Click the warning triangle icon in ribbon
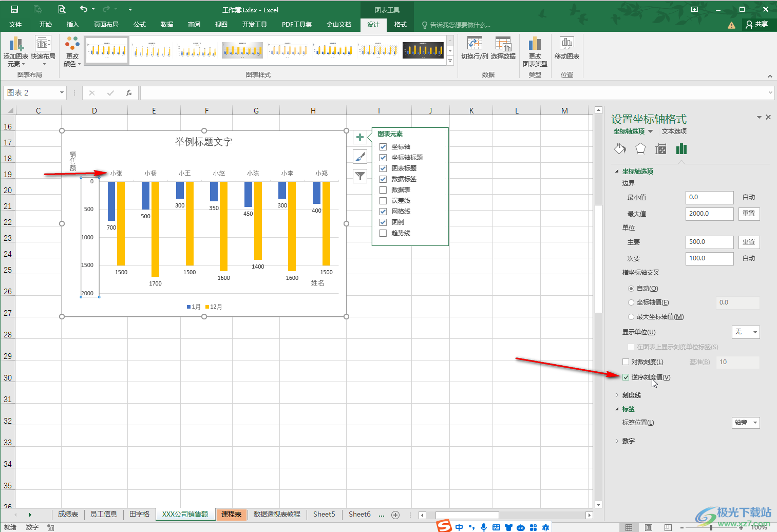Viewport: 777px width, 532px height. tap(731, 25)
